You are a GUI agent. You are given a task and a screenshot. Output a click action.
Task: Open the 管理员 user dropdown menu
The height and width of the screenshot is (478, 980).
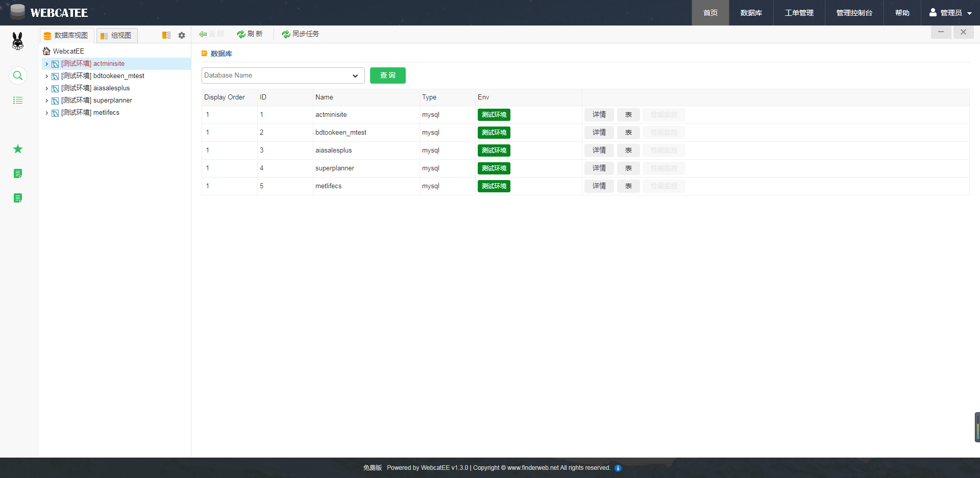point(950,13)
